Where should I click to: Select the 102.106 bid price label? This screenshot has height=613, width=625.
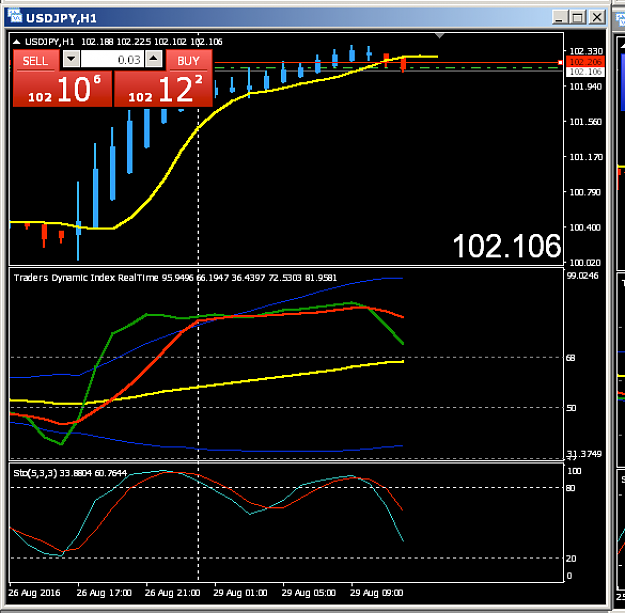click(585, 72)
